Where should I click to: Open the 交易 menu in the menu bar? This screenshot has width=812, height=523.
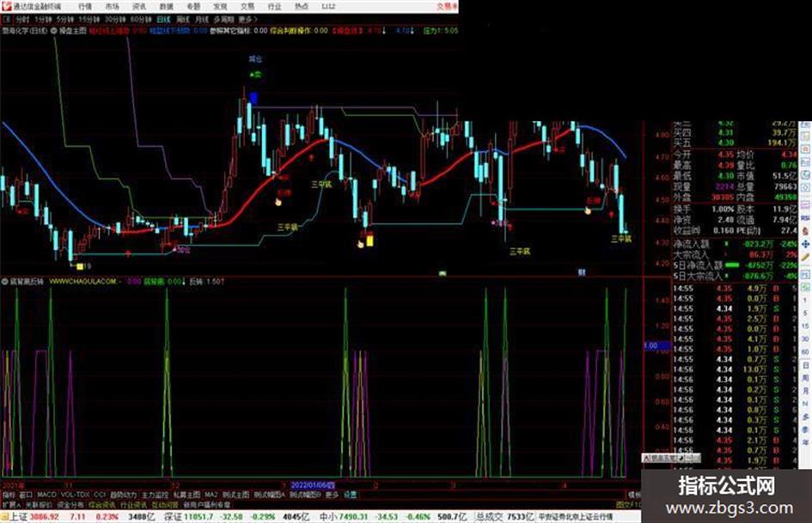(247, 7)
